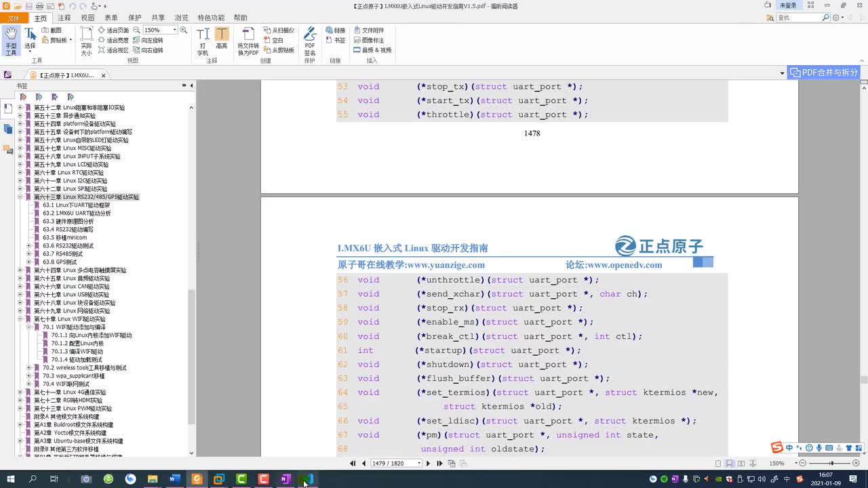Click the 未登录 login button
The height and width of the screenshot is (488, 868).
coord(788,5)
